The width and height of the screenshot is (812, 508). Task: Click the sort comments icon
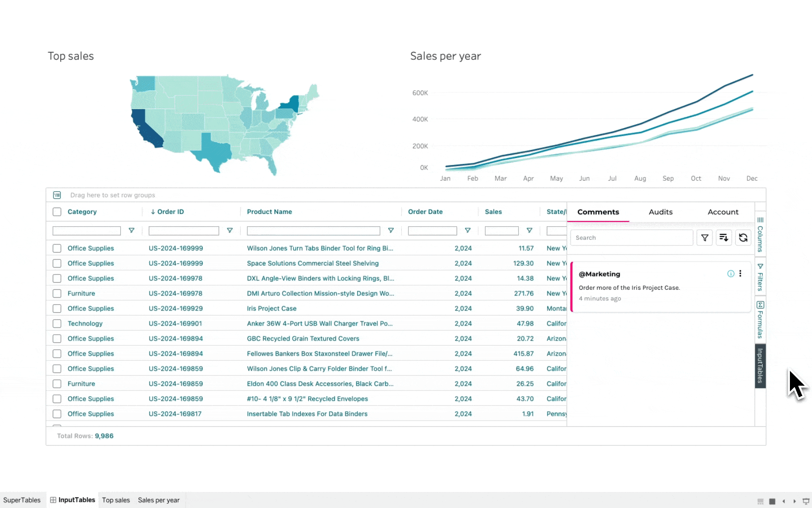(724, 238)
